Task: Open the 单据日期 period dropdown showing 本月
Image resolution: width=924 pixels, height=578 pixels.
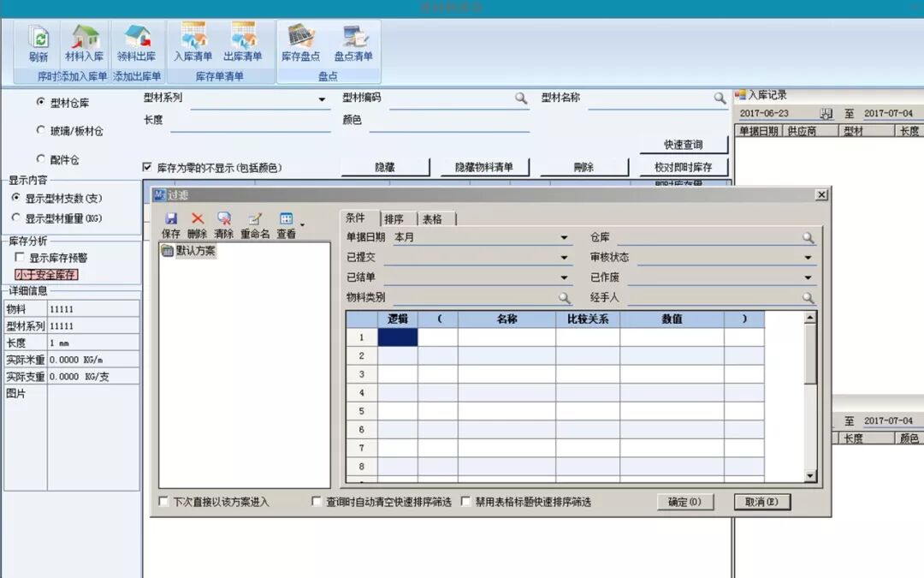Action: 562,237
